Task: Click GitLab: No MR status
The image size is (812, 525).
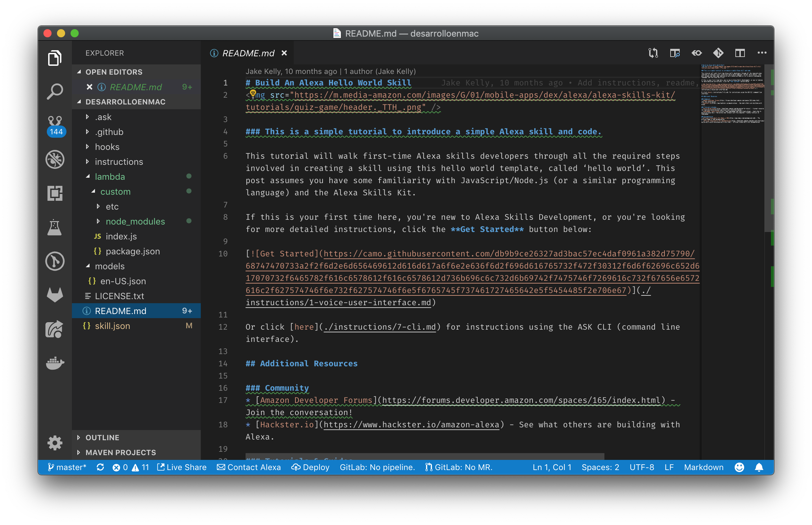Action: click(459, 467)
